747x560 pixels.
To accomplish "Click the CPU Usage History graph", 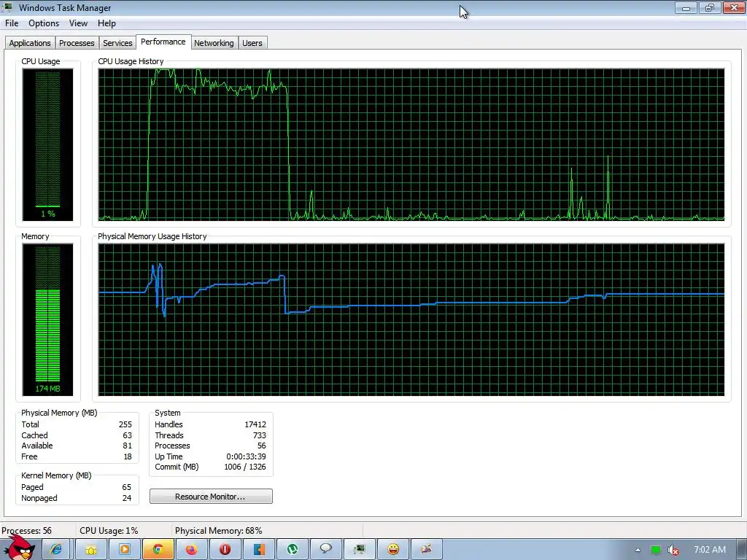I will point(411,145).
